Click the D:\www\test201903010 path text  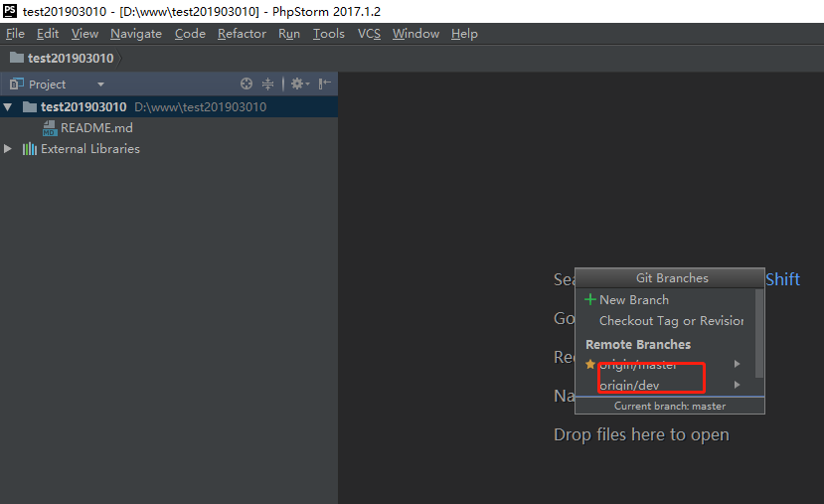coord(200,106)
